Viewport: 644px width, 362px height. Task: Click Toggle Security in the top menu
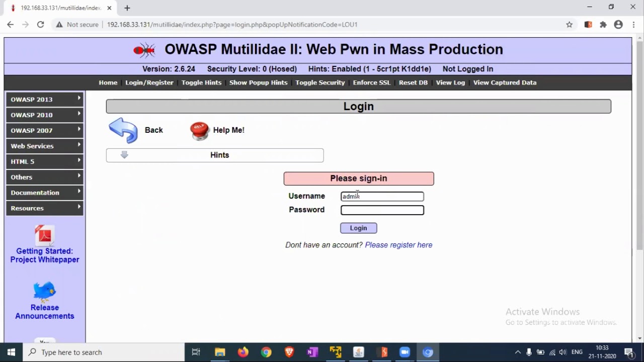320,82
